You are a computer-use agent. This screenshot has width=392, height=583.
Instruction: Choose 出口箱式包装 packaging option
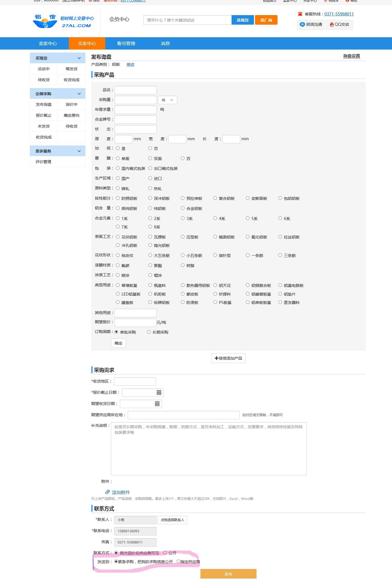click(150, 168)
